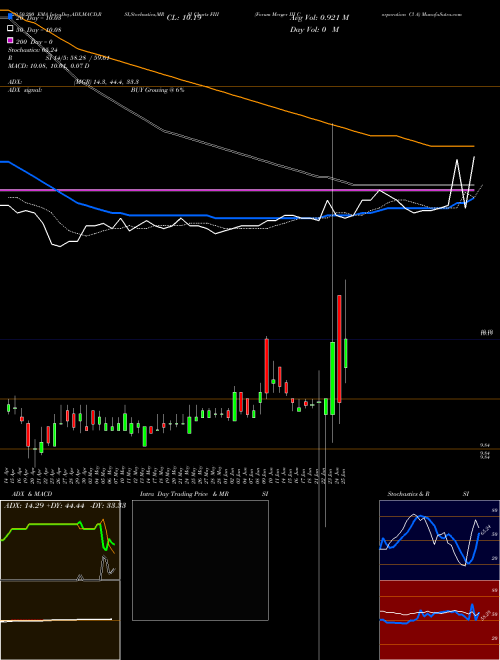Image resolution: width=500 pixels, height=660 pixels.
Task: Click the tallest red candlestick on the price chart
Action: point(339,349)
